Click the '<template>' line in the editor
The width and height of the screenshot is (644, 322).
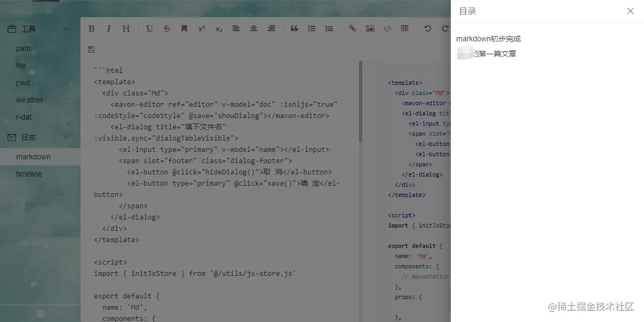(114, 82)
